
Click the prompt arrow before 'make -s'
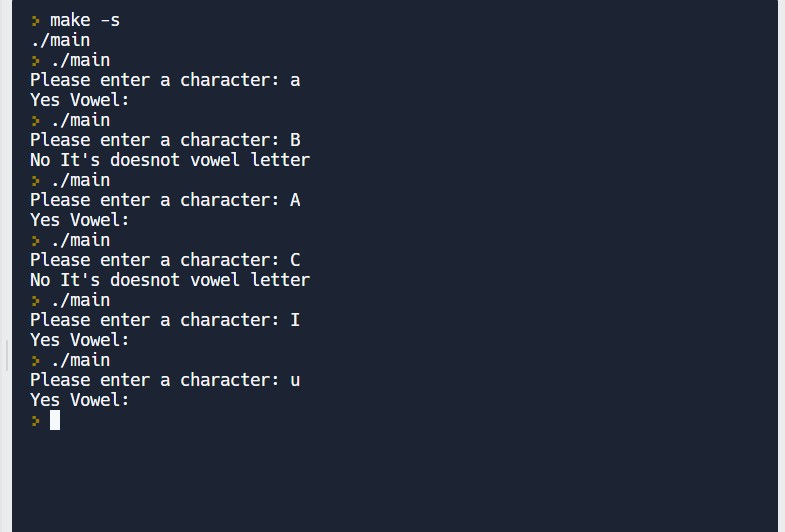[x=36, y=20]
